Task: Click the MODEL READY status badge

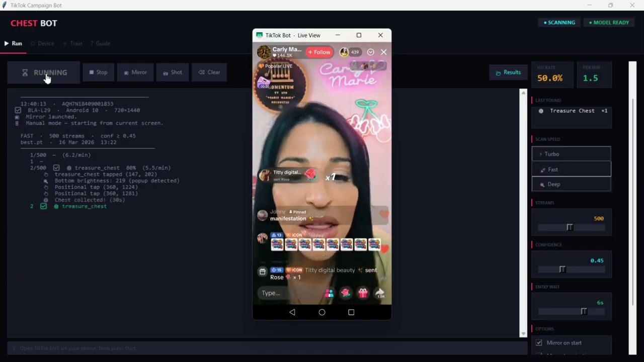Action: coord(609,23)
